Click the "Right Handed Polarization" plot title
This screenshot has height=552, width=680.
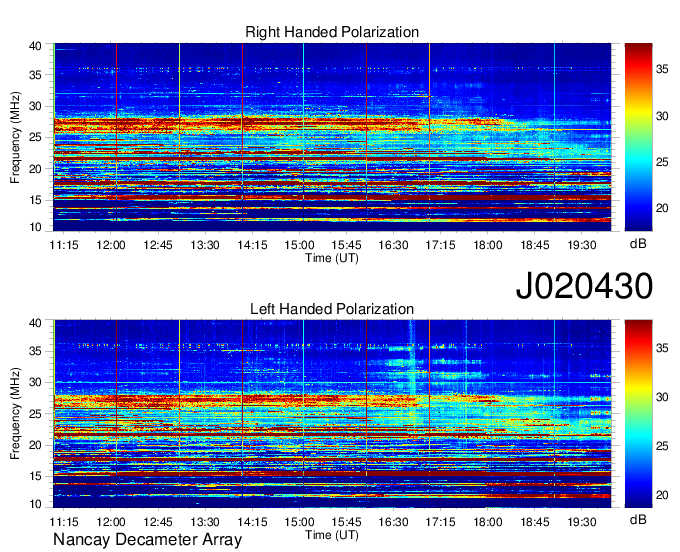[332, 32]
